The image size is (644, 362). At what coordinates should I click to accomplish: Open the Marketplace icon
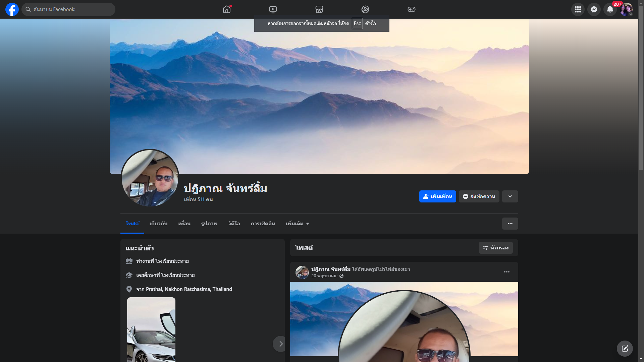319,9
